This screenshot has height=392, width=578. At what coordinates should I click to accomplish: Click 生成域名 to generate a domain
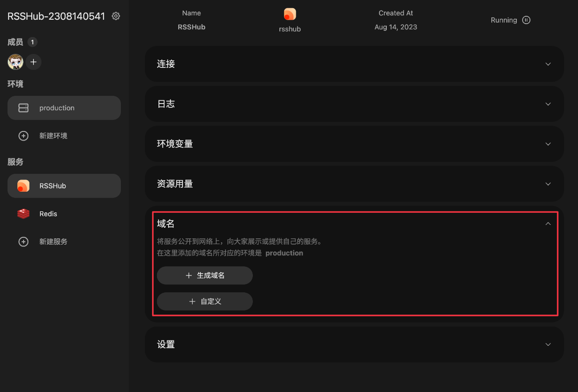(x=205, y=275)
